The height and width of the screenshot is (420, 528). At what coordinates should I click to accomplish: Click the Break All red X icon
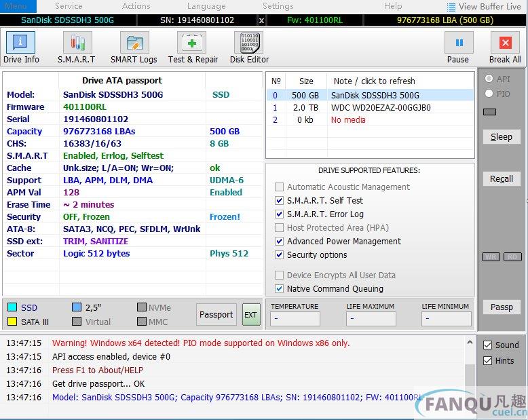pyautogui.click(x=505, y=42)
